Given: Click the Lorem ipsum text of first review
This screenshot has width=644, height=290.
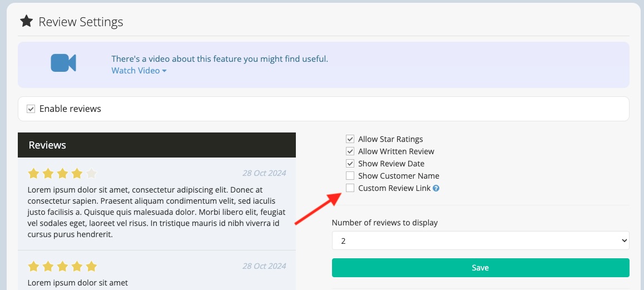Looking at the screenshot, I should [x=156, y=212].
